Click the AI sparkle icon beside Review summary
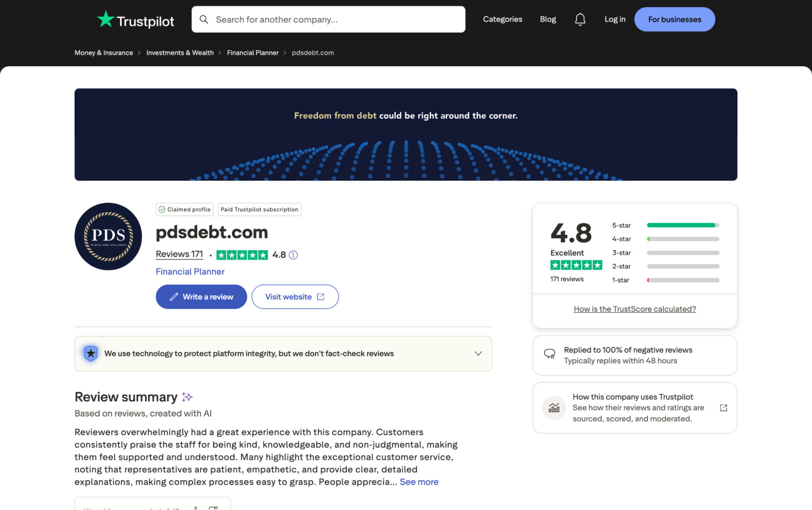Screen dimensions: 812x510 [187, 397]
